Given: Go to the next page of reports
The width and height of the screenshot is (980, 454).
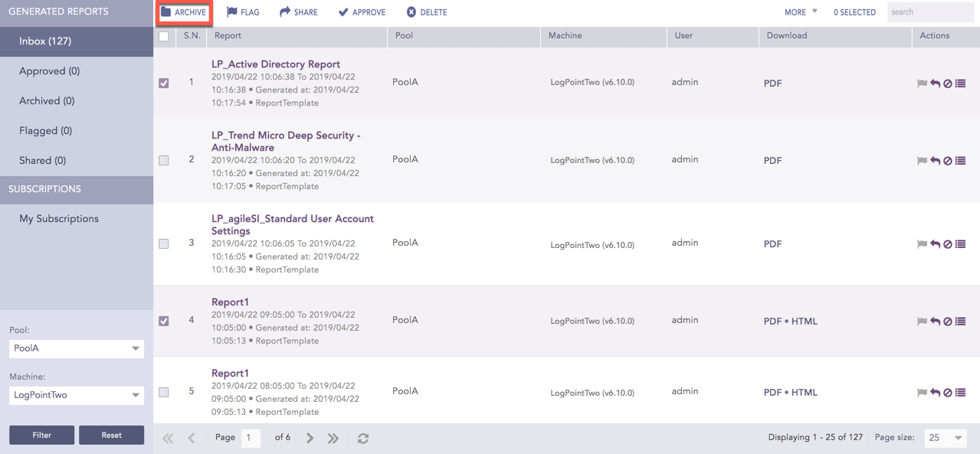Looking at the screenshot, I should tap(310, 438).
